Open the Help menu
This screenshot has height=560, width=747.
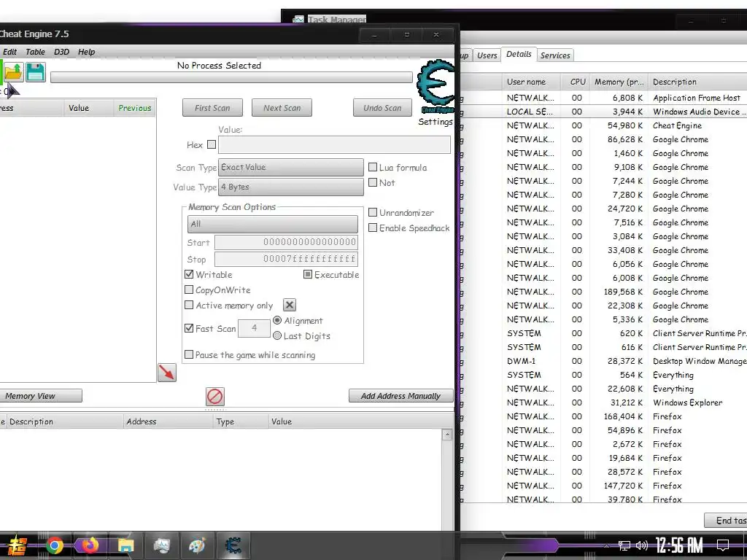pyautogui.click(x=86, y=52)
